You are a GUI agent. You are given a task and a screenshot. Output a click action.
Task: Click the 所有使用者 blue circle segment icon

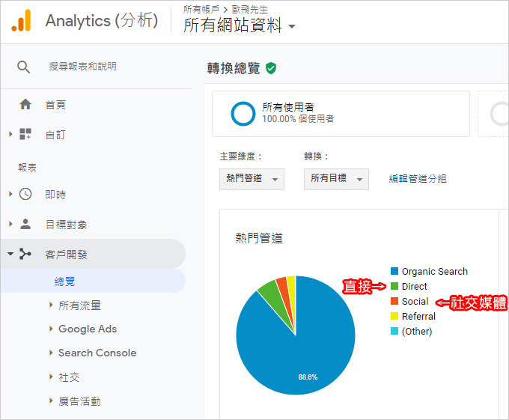coord(243,114)
